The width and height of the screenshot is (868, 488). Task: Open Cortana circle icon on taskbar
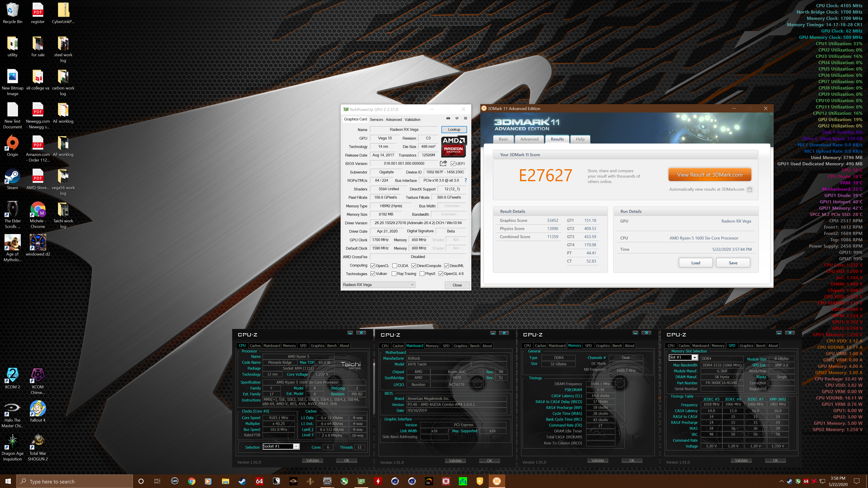(x=141, y=481)
